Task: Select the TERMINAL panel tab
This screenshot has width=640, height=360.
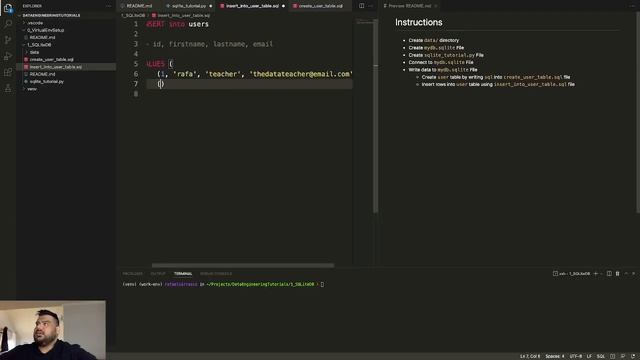Action: click(182, 273)
